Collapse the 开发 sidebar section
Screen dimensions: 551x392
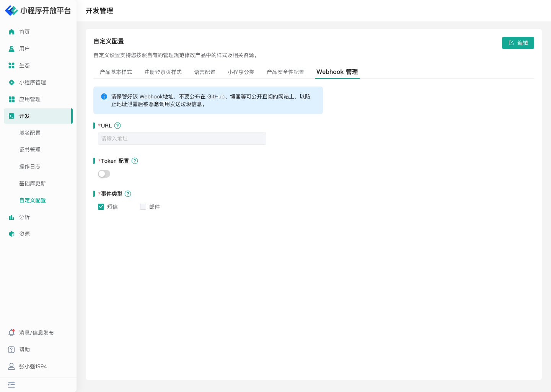click(38, 116)
